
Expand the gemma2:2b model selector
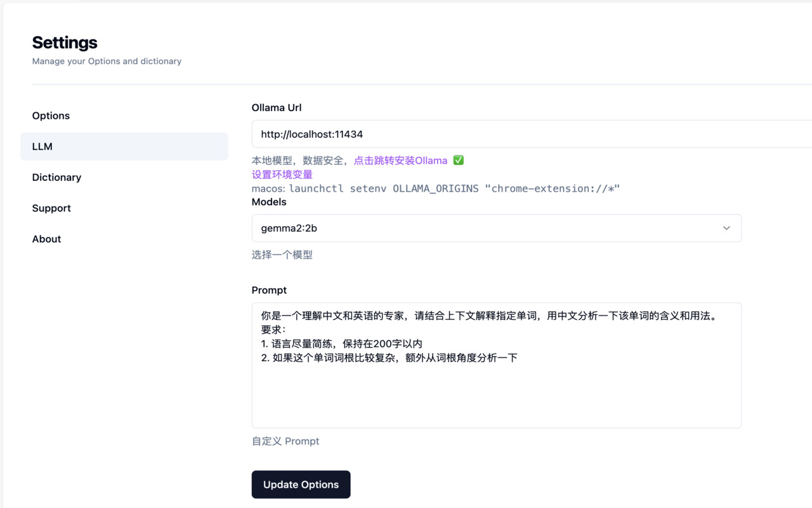[497, 228]
